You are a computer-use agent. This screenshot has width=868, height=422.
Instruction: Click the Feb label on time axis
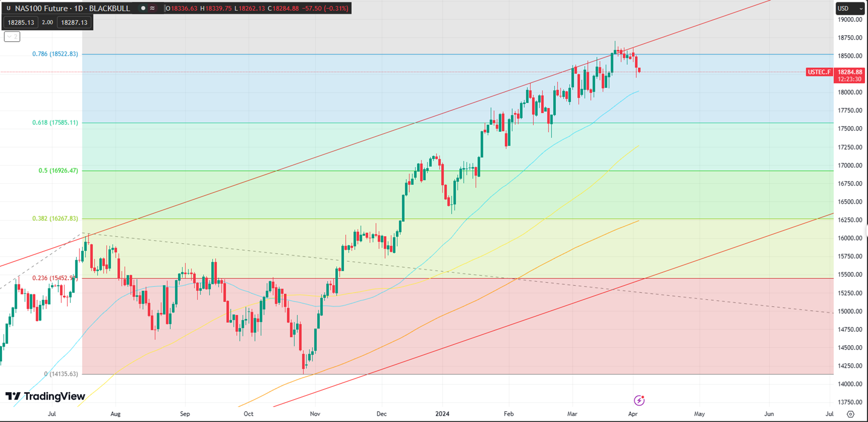pyautogui.click(x=509, y=414)
